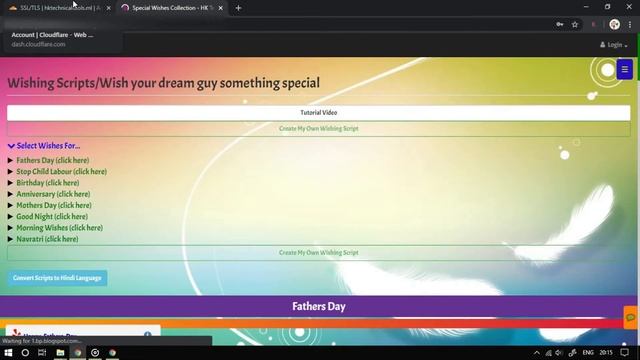The width and height of the screenshot is (640, 360).
Task: Switch to SSL/TLS hktechnicaltools tab
Action: [60, 8]
